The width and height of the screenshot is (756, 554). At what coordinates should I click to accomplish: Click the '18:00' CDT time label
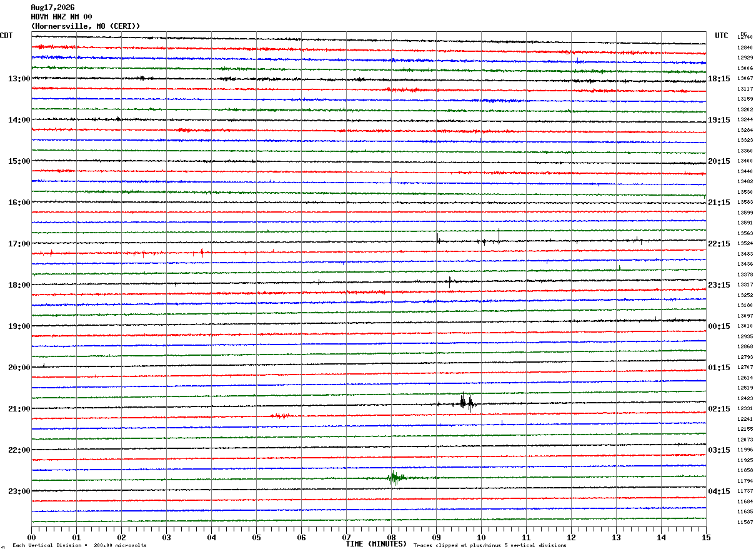[19, 285]
